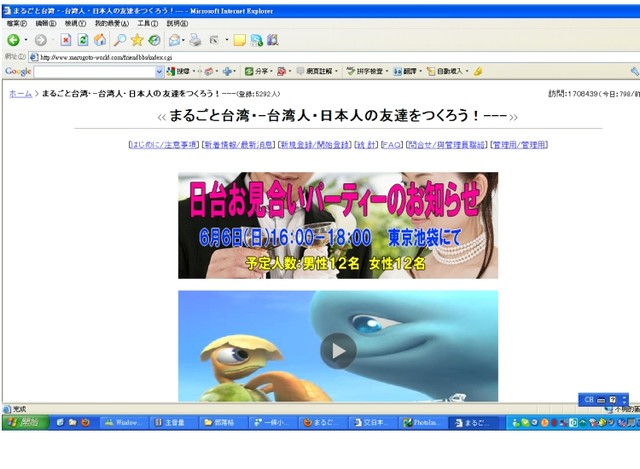Open Google toolbar Share (分享) button
The width and height of the screenshot is (640, 469).
pyautogui.click(x=256, y=71)
